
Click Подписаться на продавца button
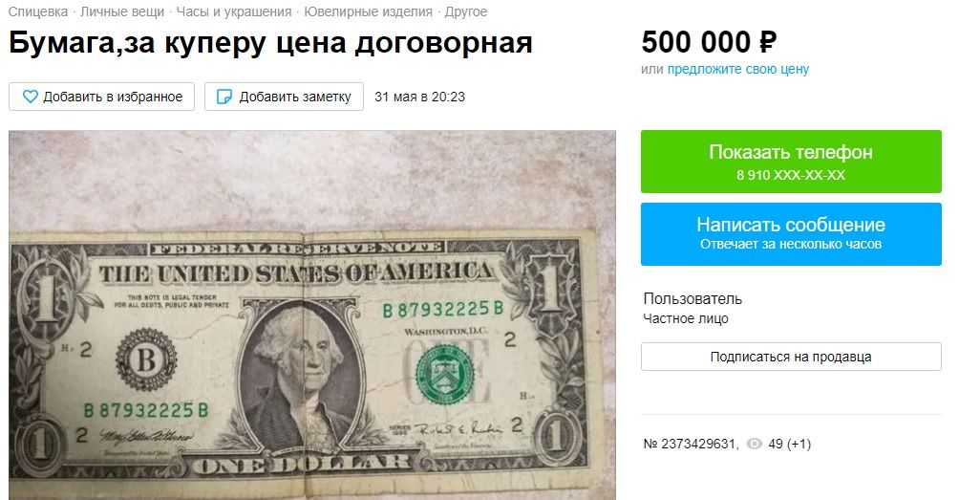[791, 357]
